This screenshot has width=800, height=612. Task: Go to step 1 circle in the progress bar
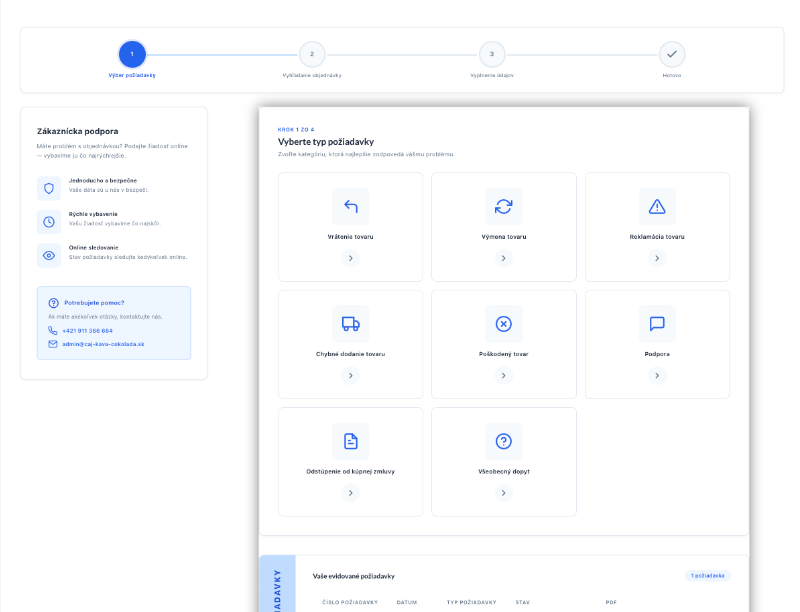click(132, 54)
